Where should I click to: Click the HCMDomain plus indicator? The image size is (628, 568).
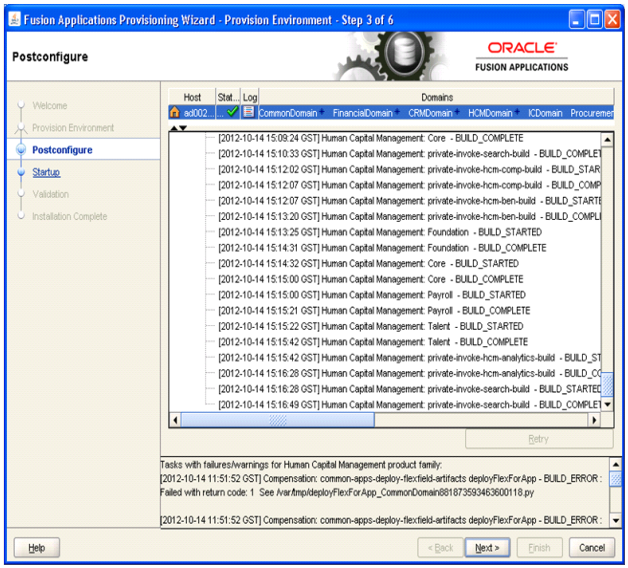pos(517,112)
